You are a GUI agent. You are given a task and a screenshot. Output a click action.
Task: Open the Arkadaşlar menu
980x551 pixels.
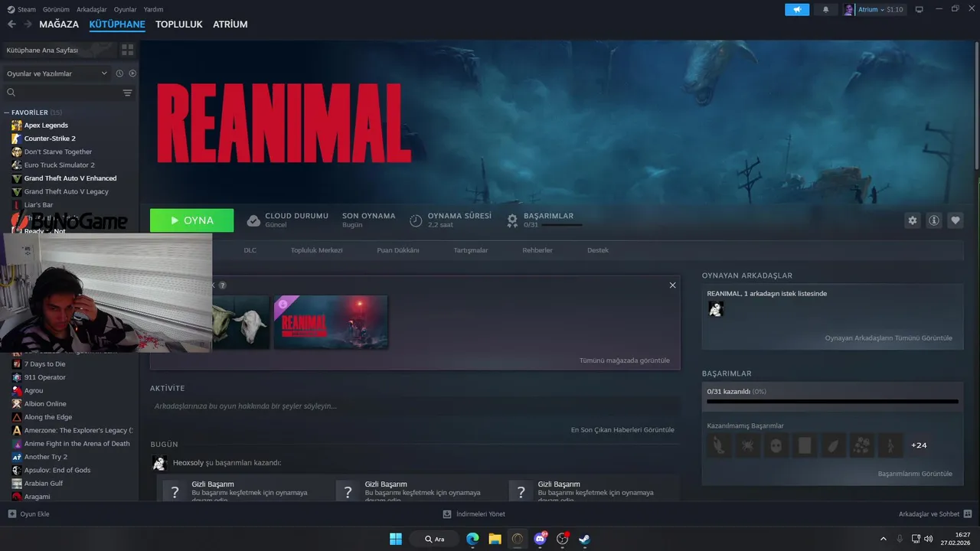(x=92, y=9)
